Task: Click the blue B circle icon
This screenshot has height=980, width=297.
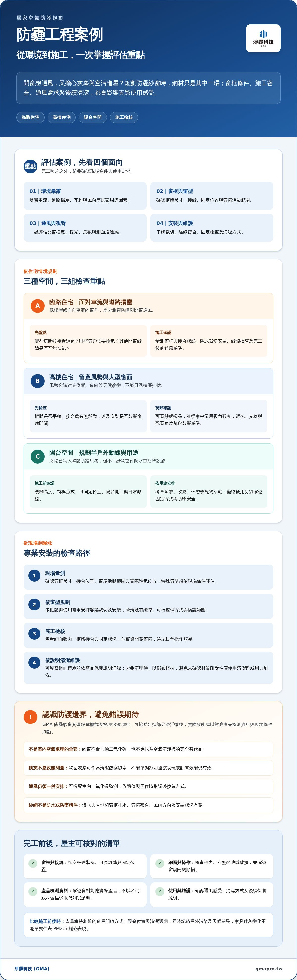Action: pyautogui.click(x=37, y=381)
